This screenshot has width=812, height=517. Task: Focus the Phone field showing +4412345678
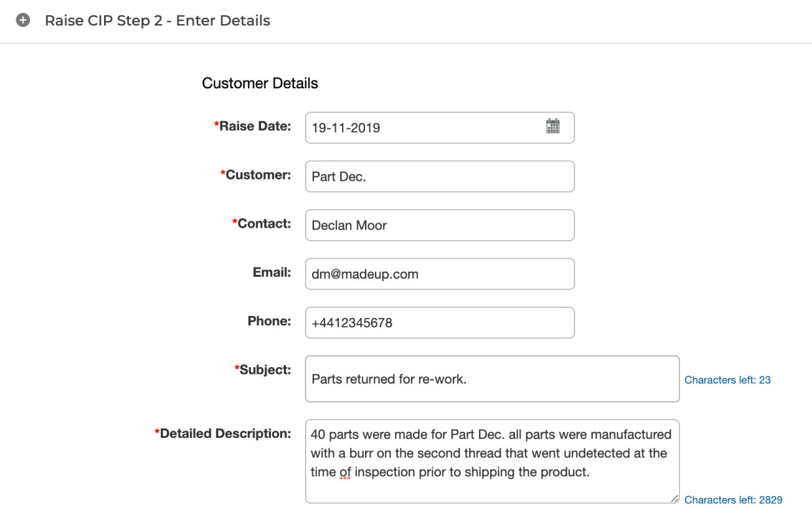(440, 323)
